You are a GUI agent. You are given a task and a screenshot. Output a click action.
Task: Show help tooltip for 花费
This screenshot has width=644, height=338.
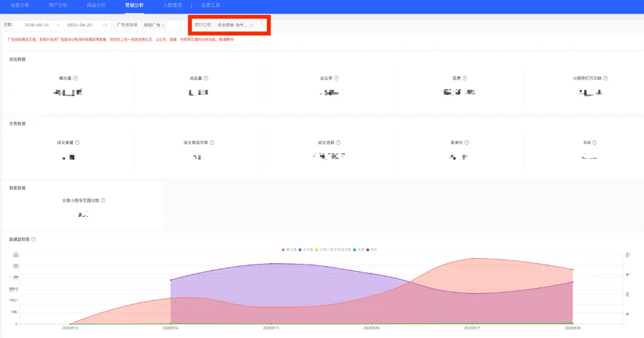pos(465,78)
